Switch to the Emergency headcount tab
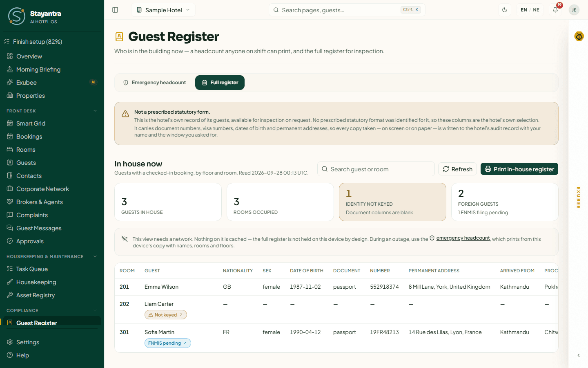The width and height of the screenshot is (588, 368). [155, 83]
